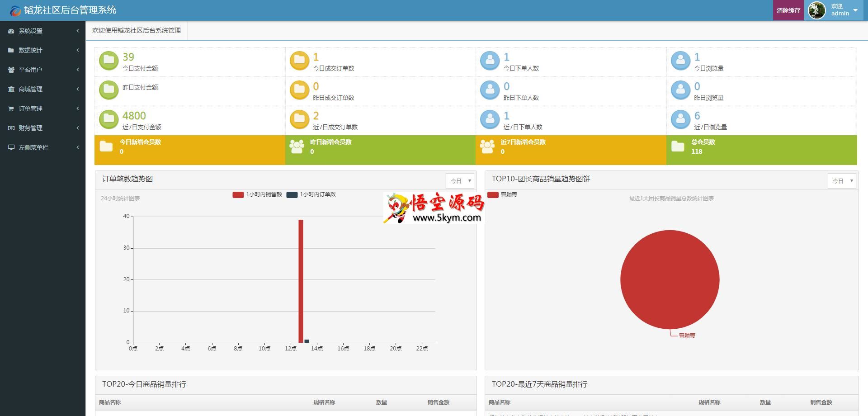Click green folder icon for 昨日支付金额
This screenshot has width=868, height=416.
108,90
